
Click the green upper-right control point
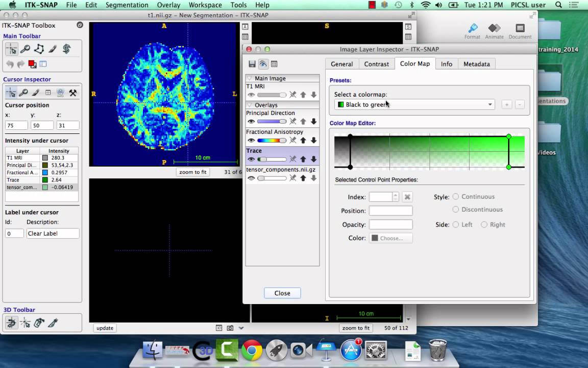pos(508,136)
